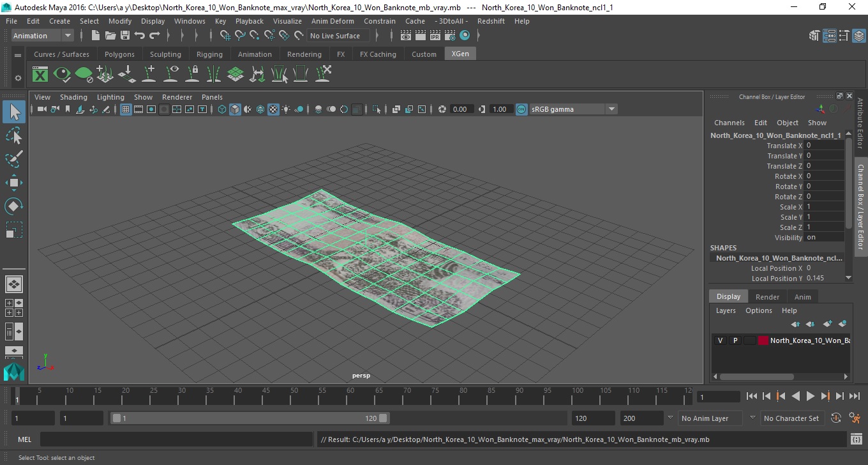Click Channels menu in Channel Box

730,123
